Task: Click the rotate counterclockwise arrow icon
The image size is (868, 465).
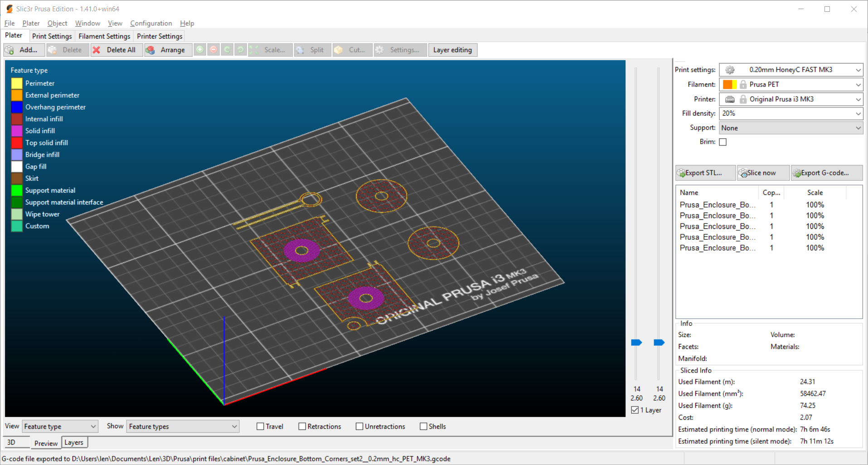Action: point(227,50)
